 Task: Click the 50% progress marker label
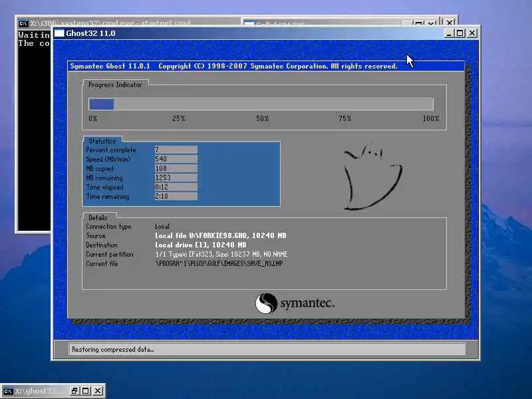coord(262,118)
